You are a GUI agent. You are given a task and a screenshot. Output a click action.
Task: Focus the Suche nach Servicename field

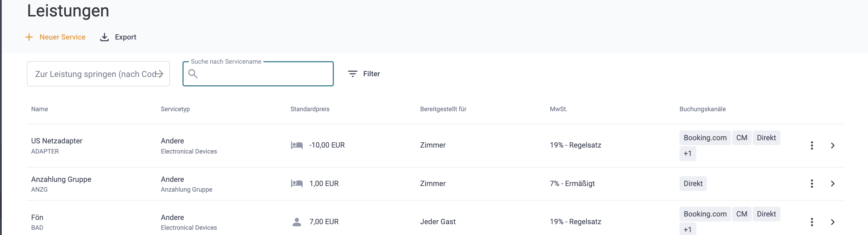pos(258,74)
